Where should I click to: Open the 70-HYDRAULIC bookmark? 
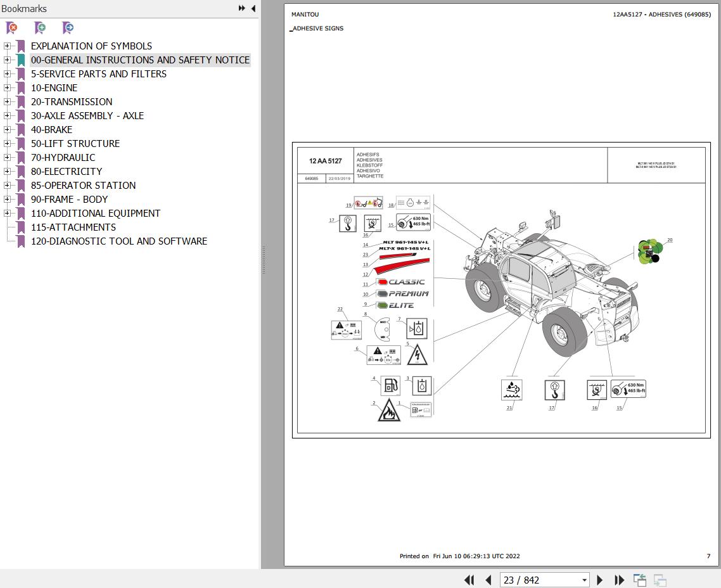[63, 158]
